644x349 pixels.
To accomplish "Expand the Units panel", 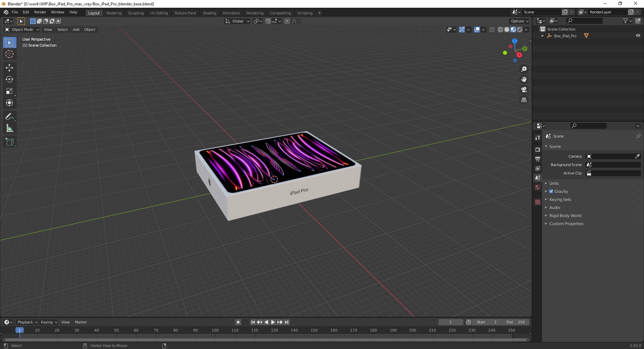I will [x=554, y=183].
